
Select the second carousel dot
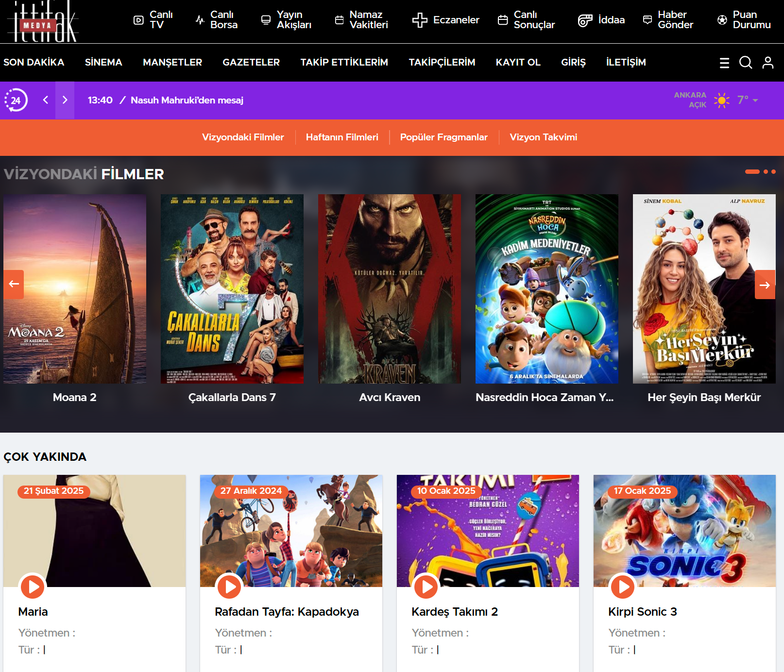tap(766, 171)
